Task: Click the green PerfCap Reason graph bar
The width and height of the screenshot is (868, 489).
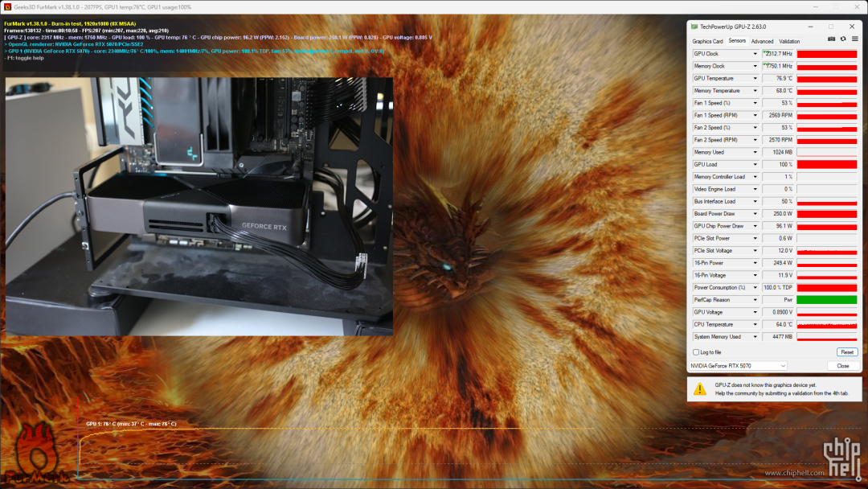Action: [x=827, y=300]
